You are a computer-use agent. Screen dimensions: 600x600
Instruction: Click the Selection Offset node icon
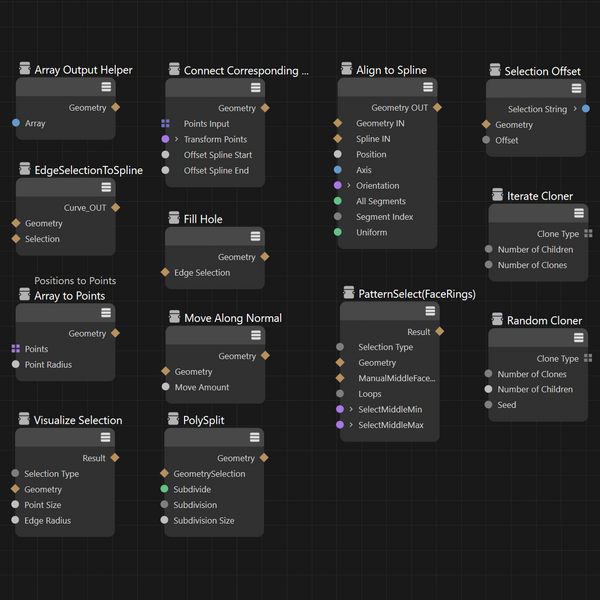point(495,70)
